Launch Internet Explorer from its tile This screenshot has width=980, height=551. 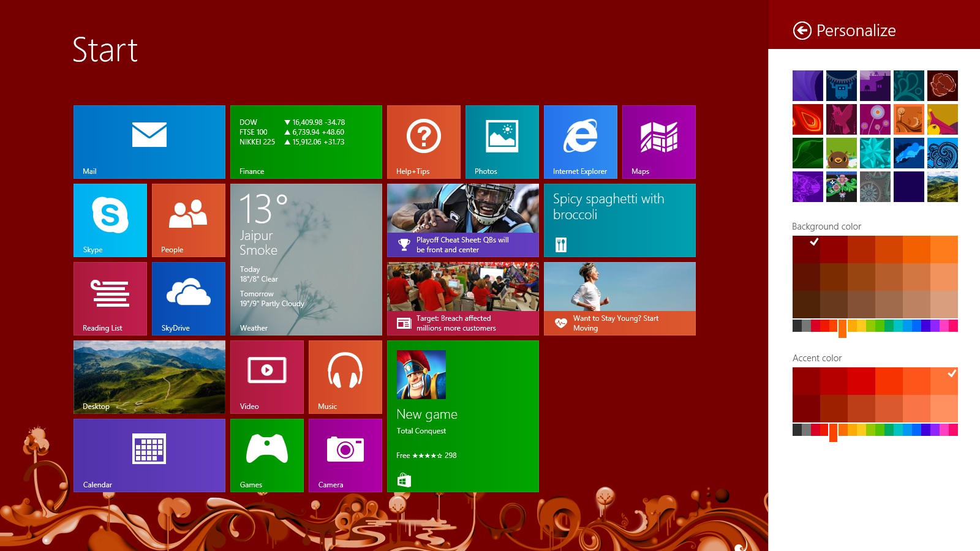coord(581,141)
